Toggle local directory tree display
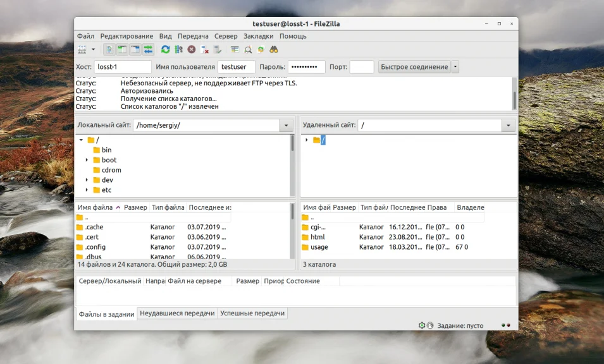 (x=122, y=49)
